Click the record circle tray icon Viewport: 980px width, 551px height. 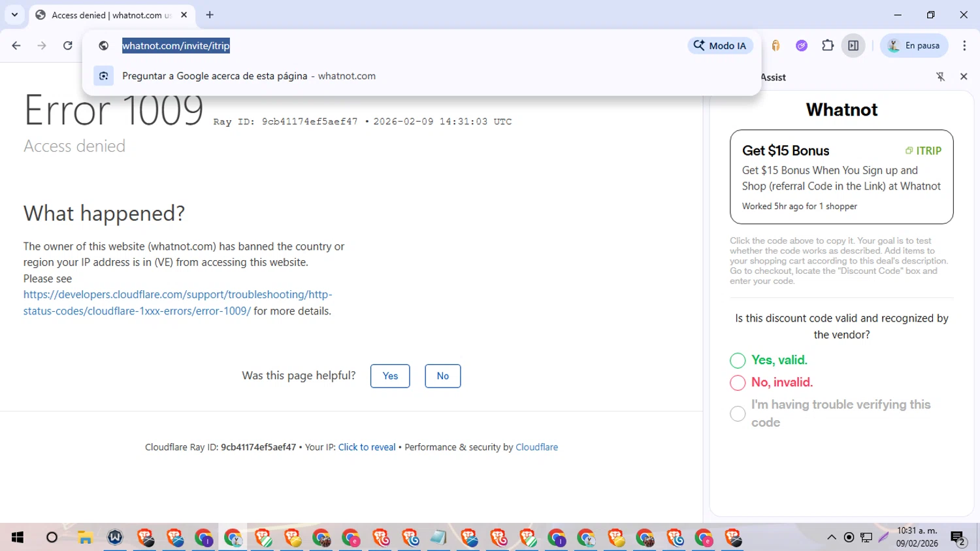(849, 537)
